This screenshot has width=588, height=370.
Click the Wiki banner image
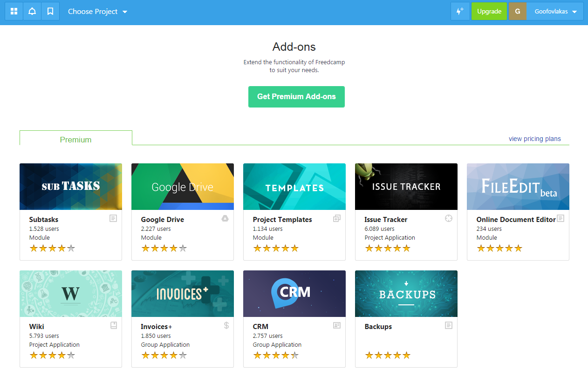click(x=71, y=294)
